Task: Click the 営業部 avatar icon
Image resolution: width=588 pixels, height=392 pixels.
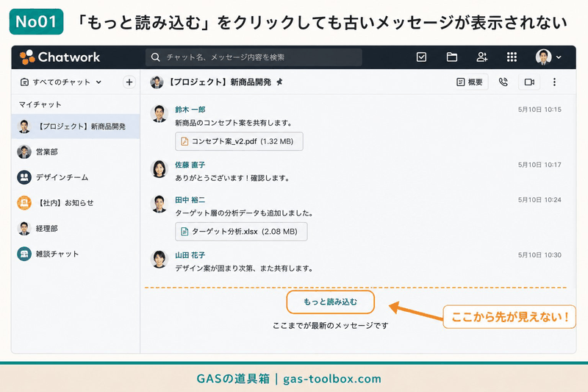Action: [x=24, y=152]
